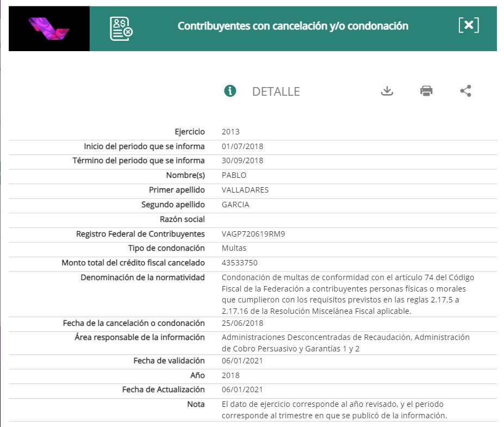Click the Ejercicio value 2013
This screenshot has height=427, width=504.
coord(231,132)
